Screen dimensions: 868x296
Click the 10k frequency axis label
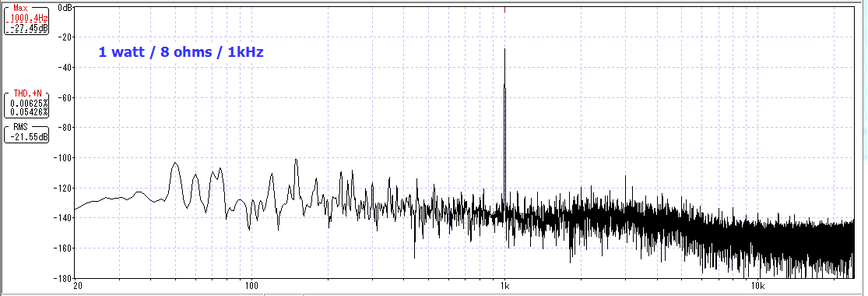[757, 286]
